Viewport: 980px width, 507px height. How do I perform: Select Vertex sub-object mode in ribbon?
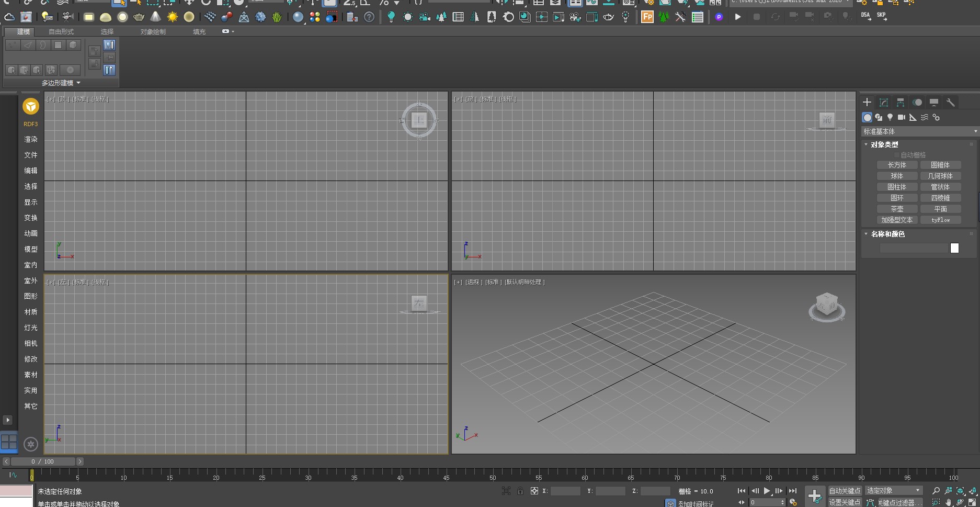[13, 46]
